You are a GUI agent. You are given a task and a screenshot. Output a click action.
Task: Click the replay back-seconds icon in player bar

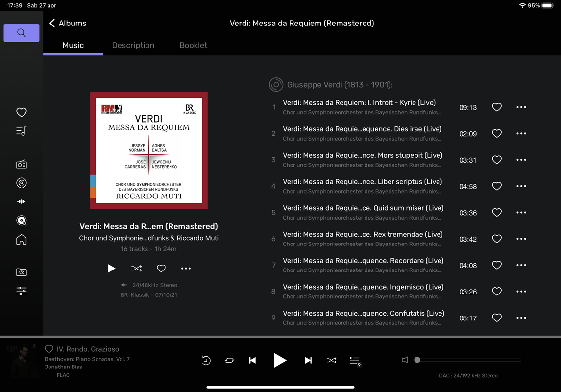point(206,360)
